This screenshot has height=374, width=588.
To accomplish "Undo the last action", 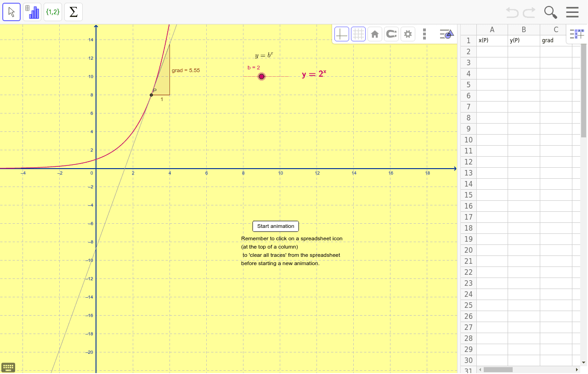I will (512, 12).
